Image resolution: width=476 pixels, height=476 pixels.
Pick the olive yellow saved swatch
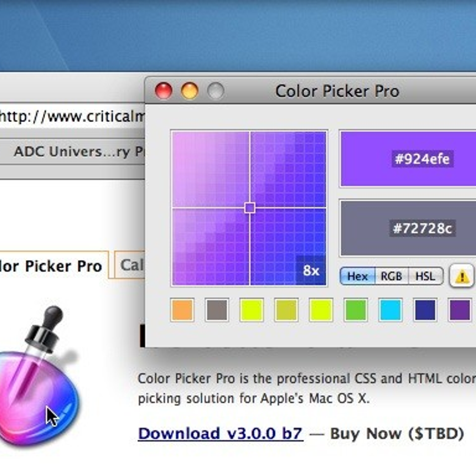286,310
